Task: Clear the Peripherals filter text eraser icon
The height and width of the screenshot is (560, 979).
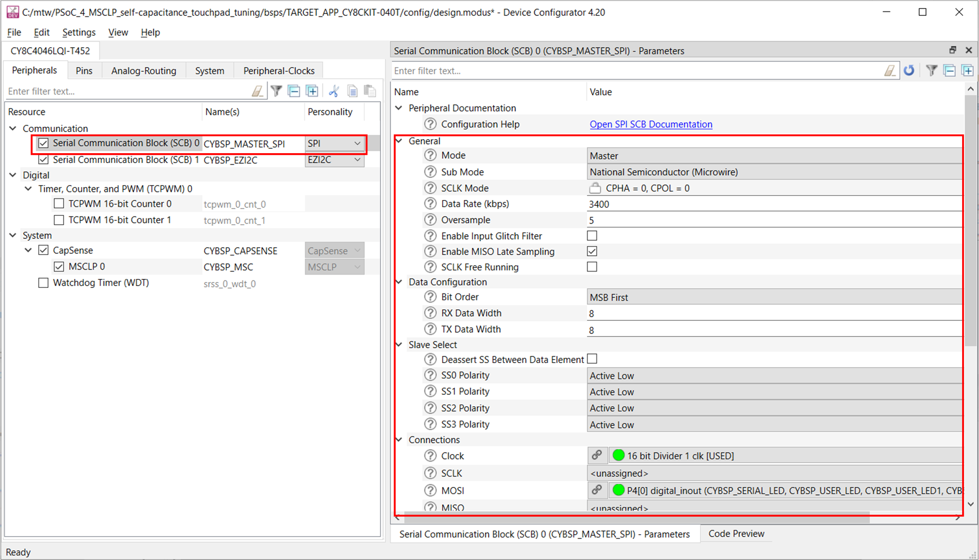Action: pyautogui.click(x=257, y=91)
